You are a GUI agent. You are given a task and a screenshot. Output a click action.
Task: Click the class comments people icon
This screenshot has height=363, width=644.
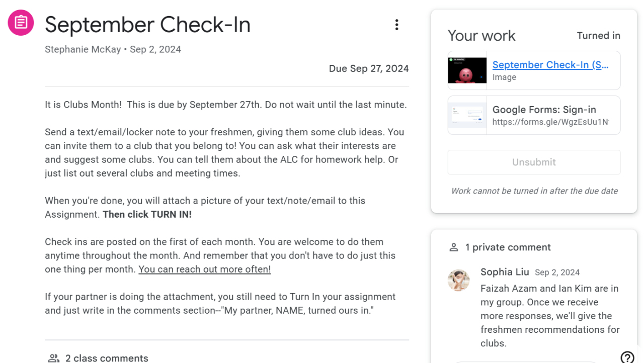pos(53,358)
